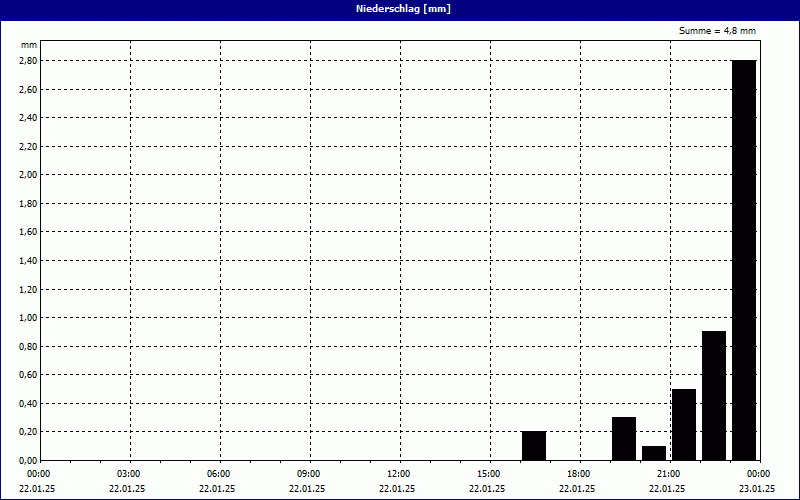Click the 0,40 y-axis label
This screenshot has height=500, width=800.
click(29, 404)
